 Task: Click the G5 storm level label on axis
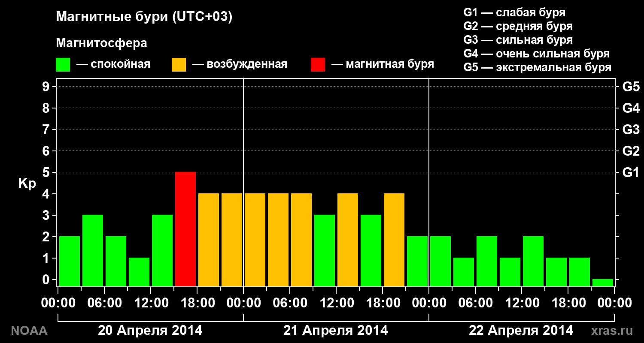pyautogui.click(x=631, y=87)
